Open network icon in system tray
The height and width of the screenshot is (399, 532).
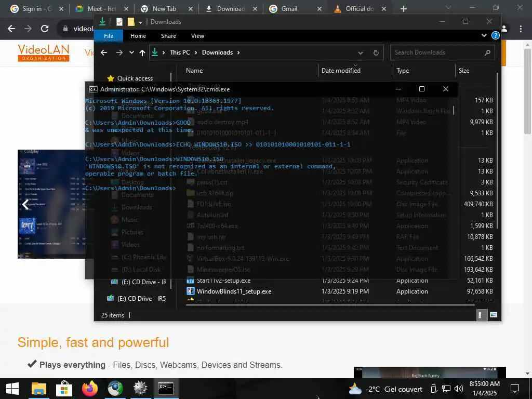(446, 389)
